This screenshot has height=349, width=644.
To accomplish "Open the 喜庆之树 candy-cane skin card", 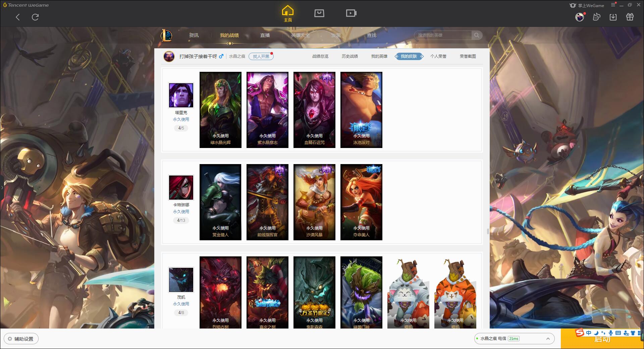I will (x=267, y=292).
